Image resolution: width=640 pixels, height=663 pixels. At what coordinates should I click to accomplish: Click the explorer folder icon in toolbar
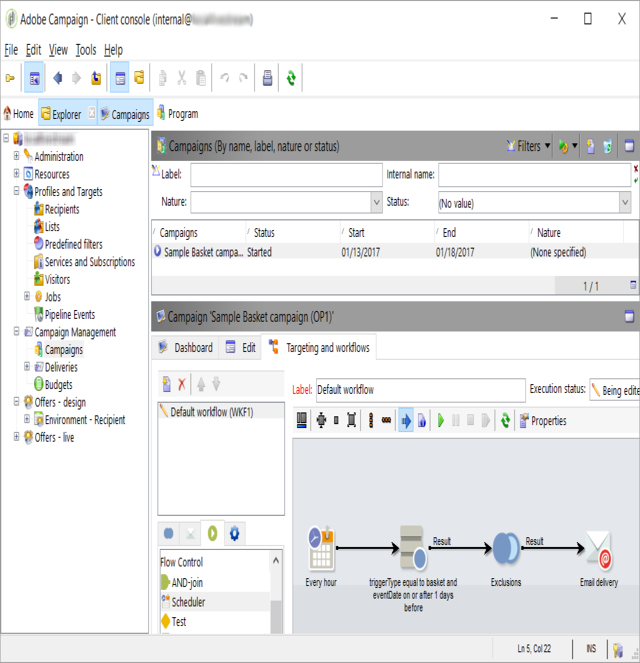pyautogui.click(x=139, y=78)
